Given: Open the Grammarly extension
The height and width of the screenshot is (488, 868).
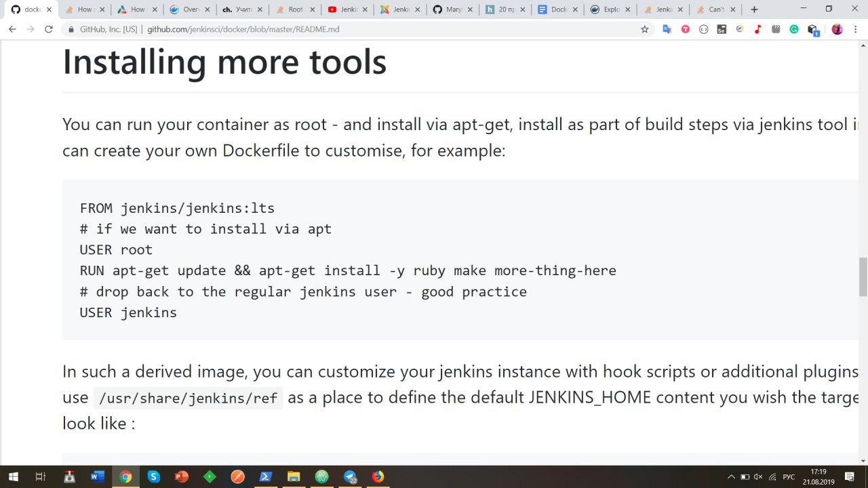Looking at the screenshot, I should pyautogui.click(x=794, y=29).
